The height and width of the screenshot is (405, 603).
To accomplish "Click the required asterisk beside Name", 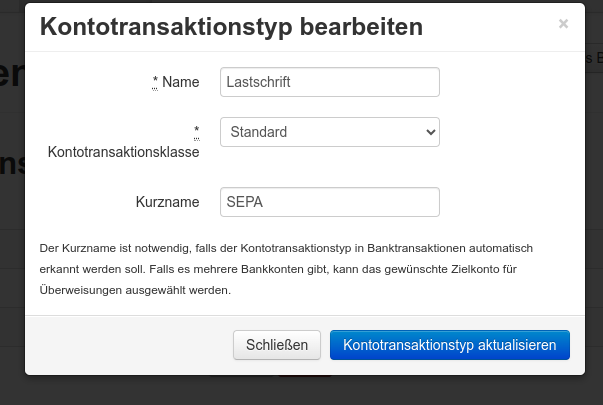I will [x=155, y=82].
